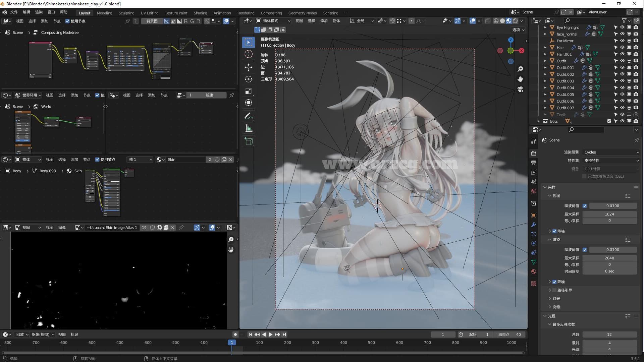
Task: Toggle camera view icon in viewport
Action: click(520, 89)
